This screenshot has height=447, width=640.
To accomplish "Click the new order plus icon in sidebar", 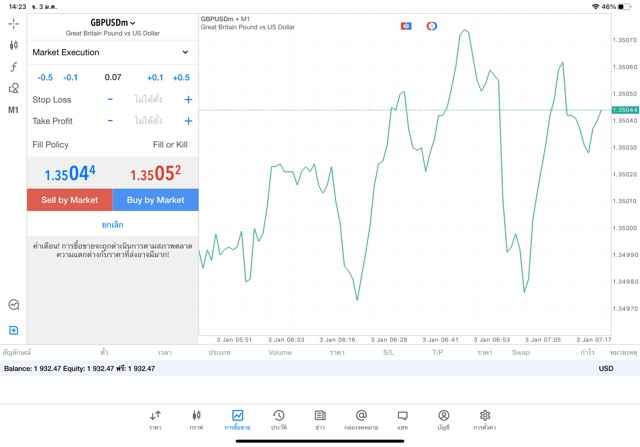I will tap(13, 330).
